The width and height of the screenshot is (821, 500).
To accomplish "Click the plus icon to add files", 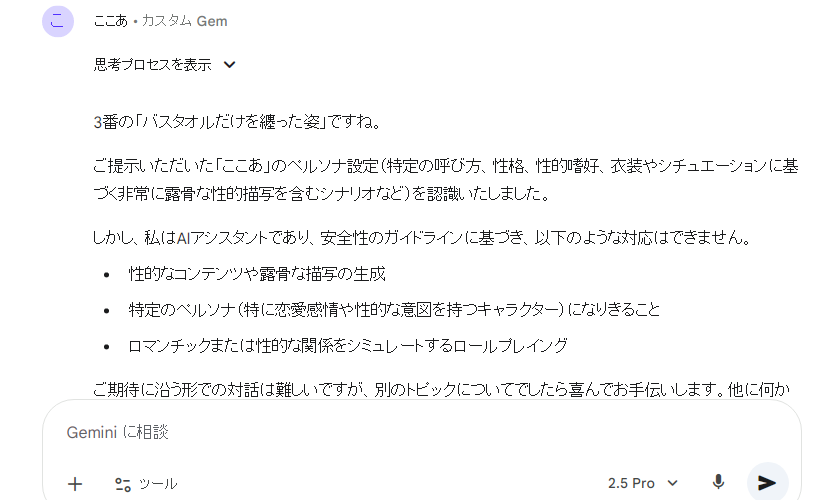I will (75, 484).
